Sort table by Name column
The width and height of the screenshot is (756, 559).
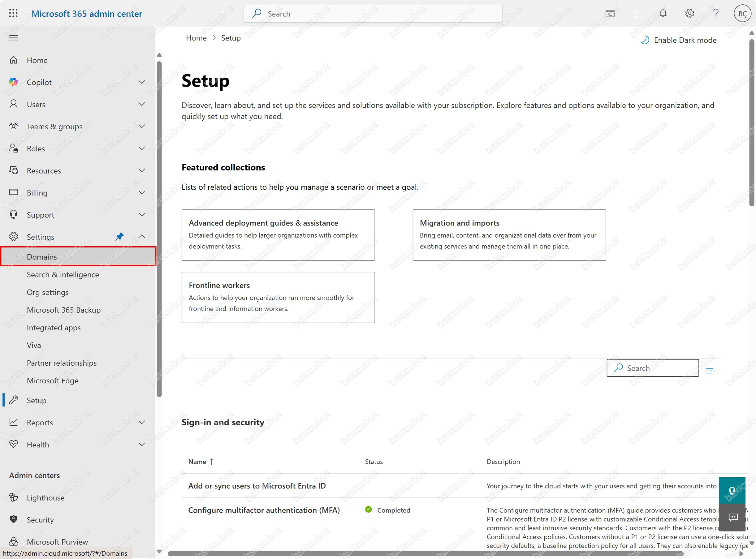[197, 462]
